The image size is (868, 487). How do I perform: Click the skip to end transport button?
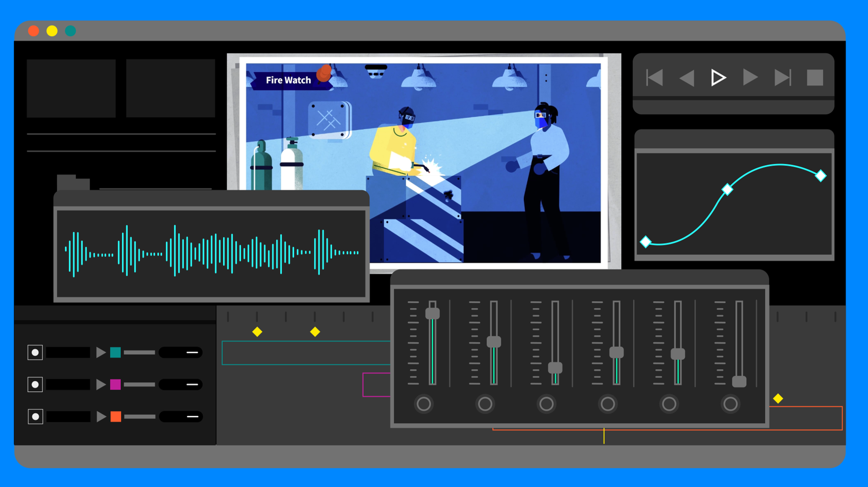tap(783, 78)
